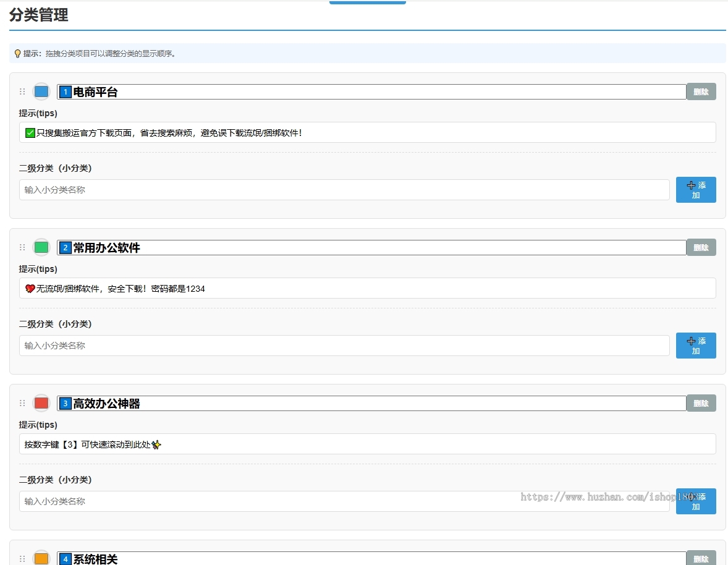728x565 pixels.
Task: Click the drag handle for 常用办公软件
Action: pos(22,247)
